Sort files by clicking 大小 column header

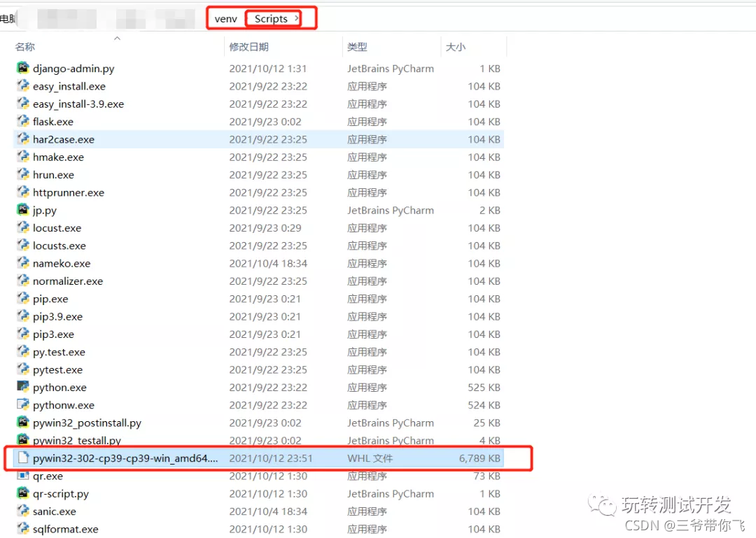click(456, 47)
